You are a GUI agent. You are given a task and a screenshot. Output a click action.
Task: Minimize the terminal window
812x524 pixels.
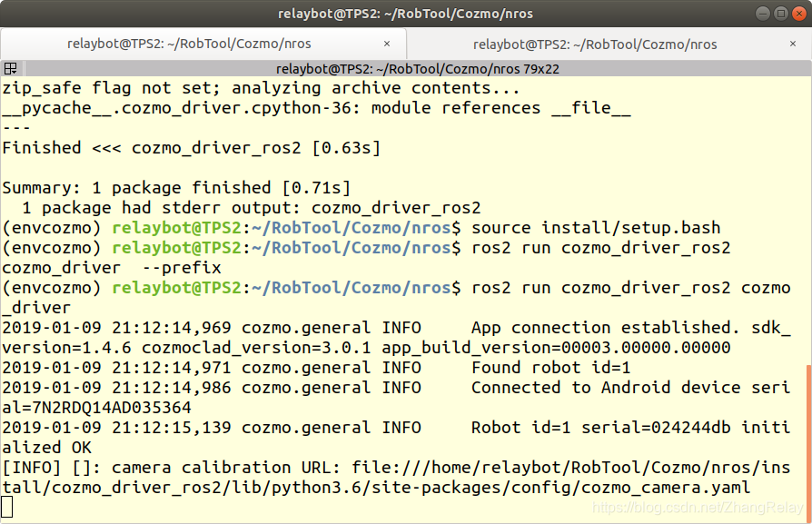(762, 14)
